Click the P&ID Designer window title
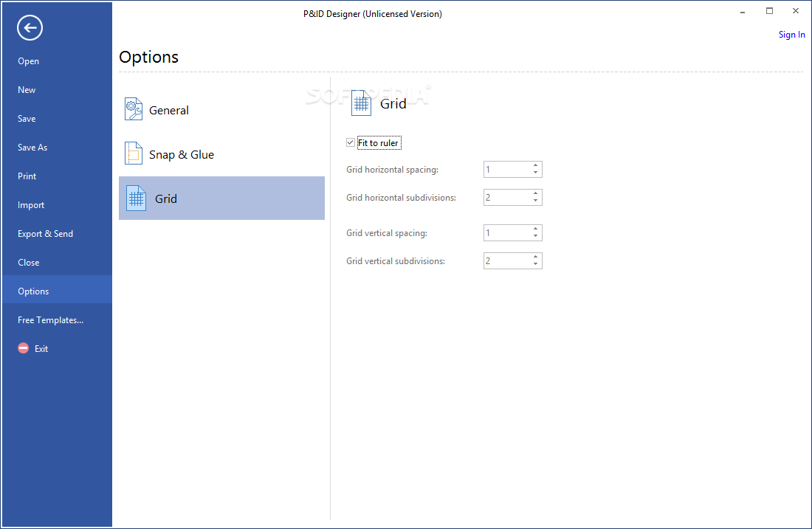This screenshot has width=812, height=529. coord(372,14)
